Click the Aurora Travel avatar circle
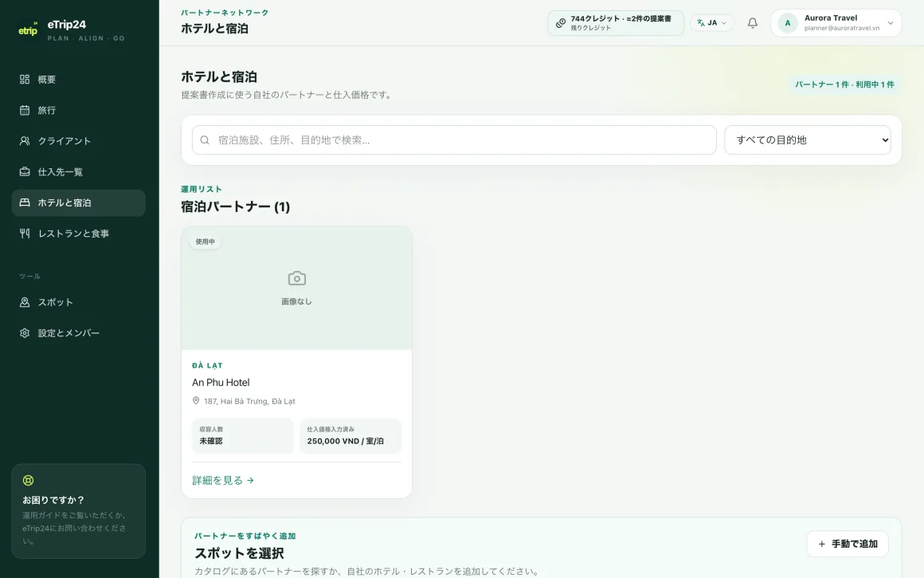924x578 pixels. coord(788,23)
